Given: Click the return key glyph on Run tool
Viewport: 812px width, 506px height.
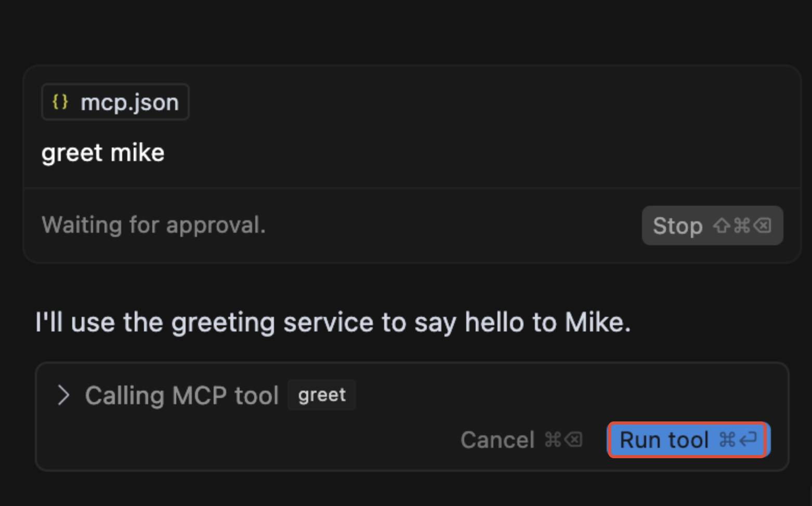Looking at the screenshot, I should (748, 440).
